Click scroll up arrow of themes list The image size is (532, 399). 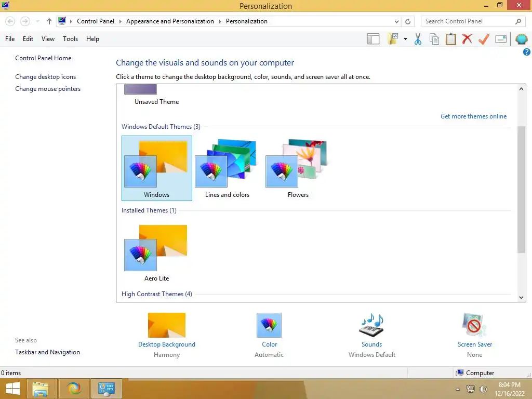pyautogui.click(x=521, y=89)
